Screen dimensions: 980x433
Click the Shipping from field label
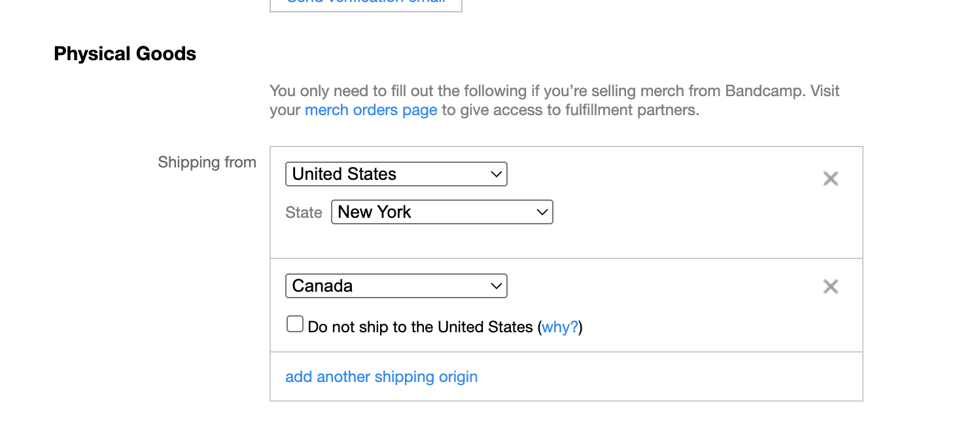(207, 162)
